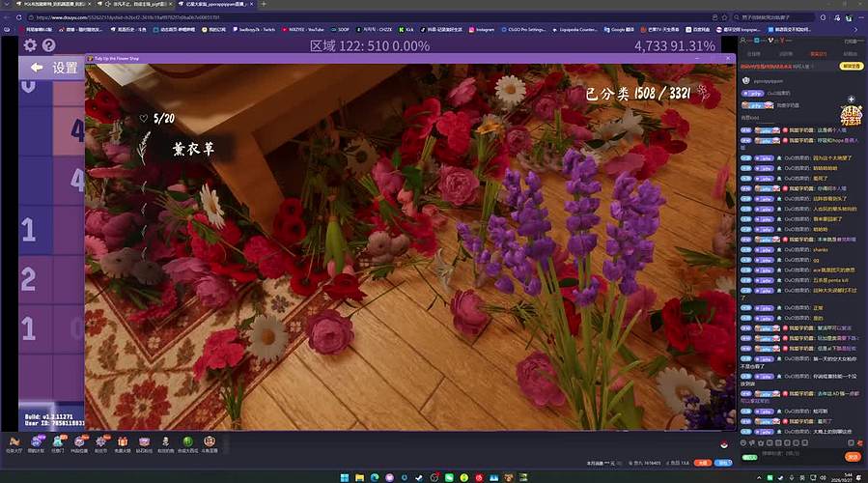Open the SOOP bookmark
This screenshot has width=868, height=483.
(341, 29)
